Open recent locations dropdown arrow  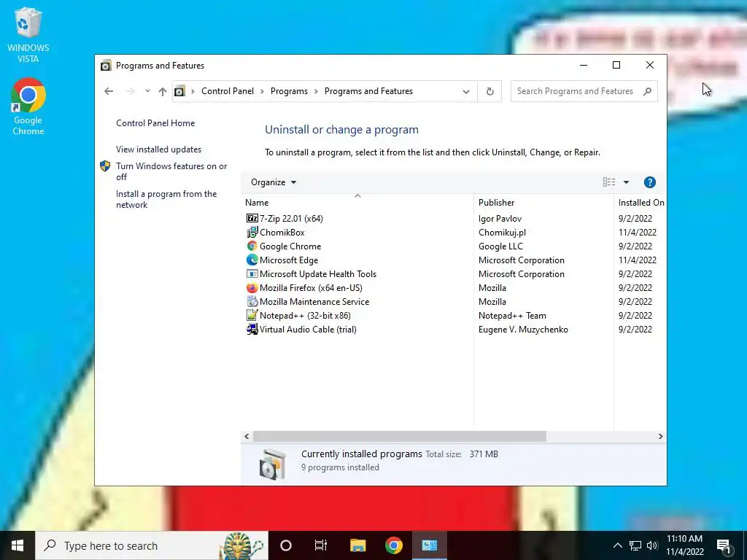147,91
